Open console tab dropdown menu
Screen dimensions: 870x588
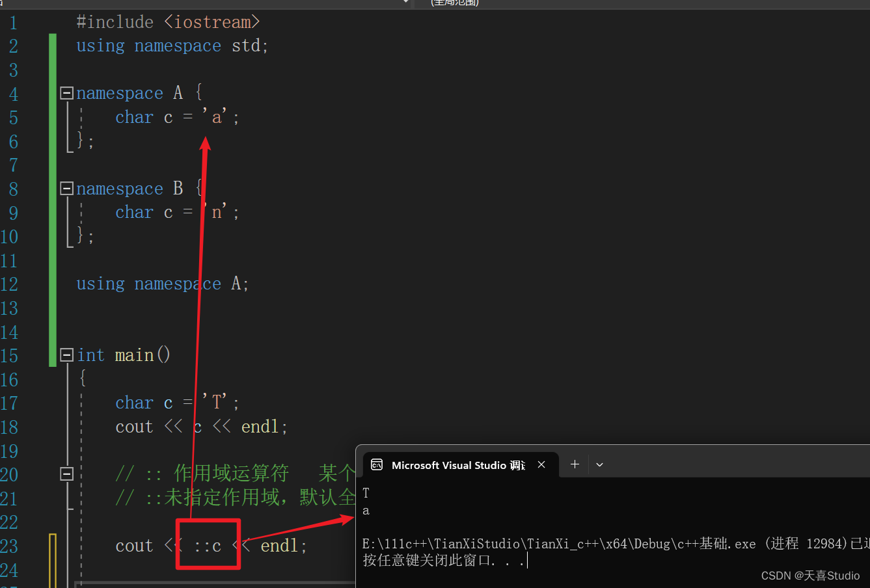[x=599, y=464]
